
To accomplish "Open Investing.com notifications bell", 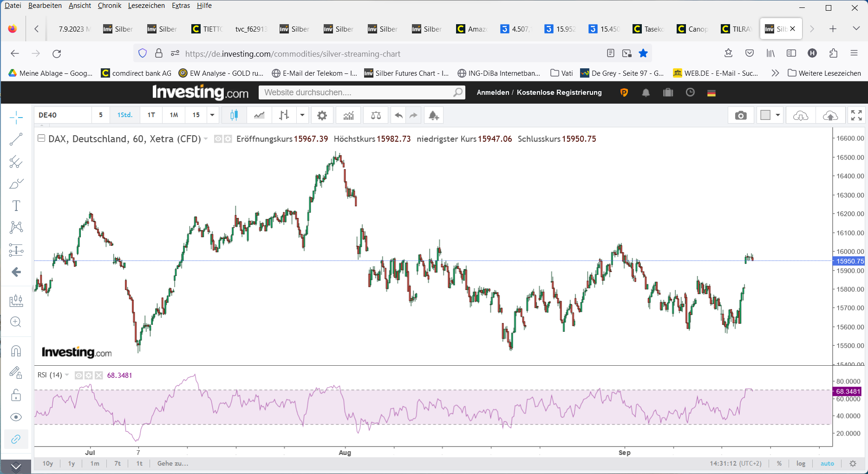I will click(x=646, y=92).
